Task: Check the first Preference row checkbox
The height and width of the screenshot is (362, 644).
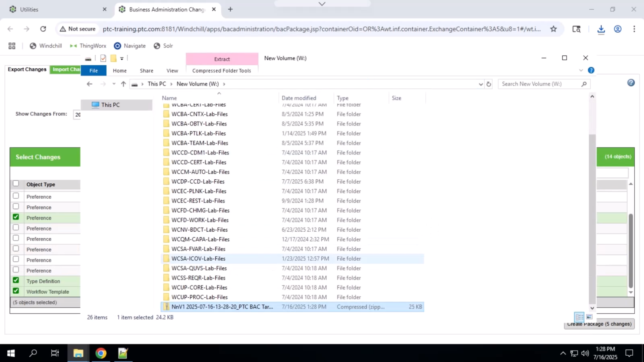Action: (x=16, y=196)
